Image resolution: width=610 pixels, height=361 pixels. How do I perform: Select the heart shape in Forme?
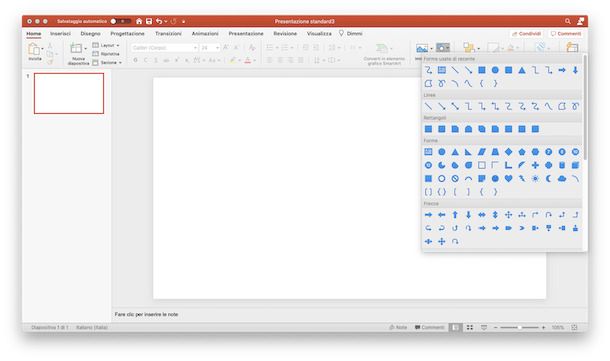(508, 179)
